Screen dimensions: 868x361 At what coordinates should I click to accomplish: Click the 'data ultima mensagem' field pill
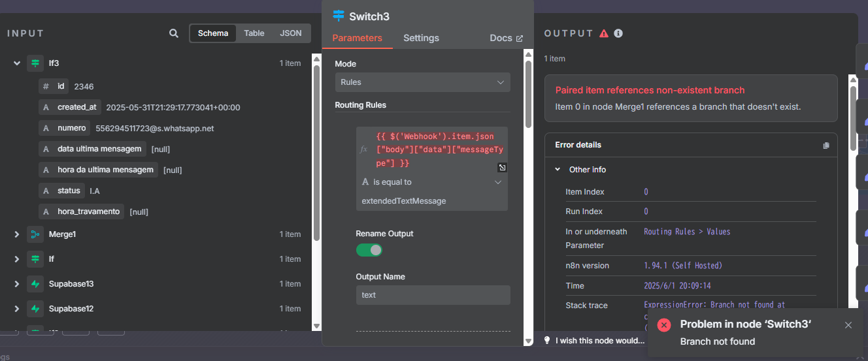(93, 149)
